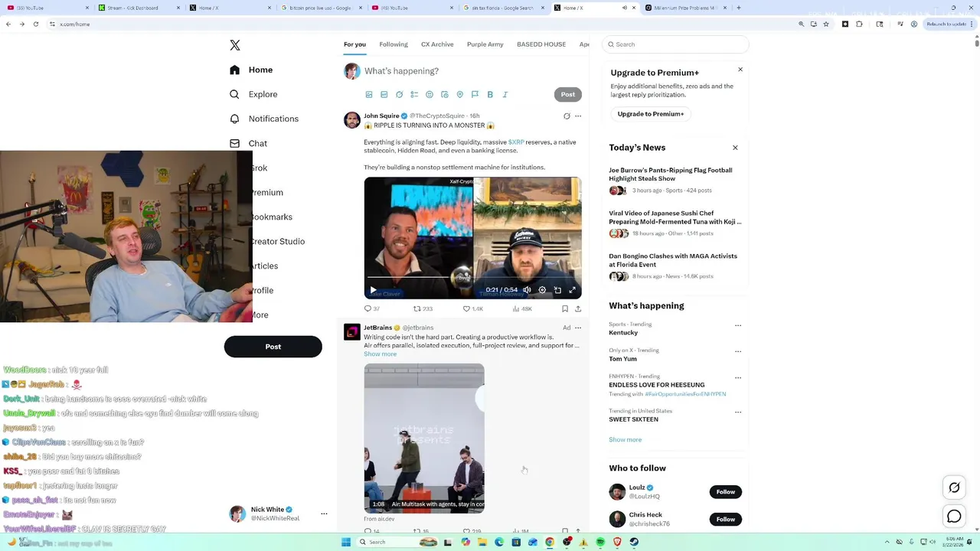Open the Home sidebar item
980x551 pixels.
pos(251,70)
